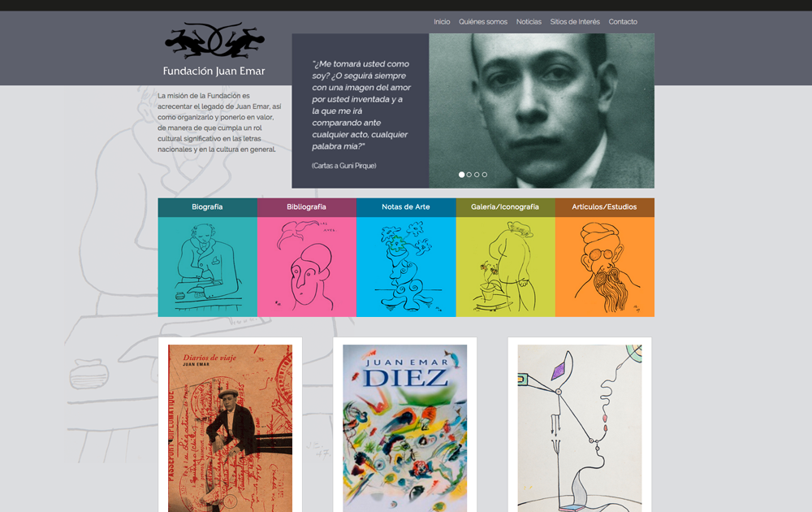Go to Inicio in the top menu
Viewport: 812px width, 512px height.
click(x=442, y=22)
